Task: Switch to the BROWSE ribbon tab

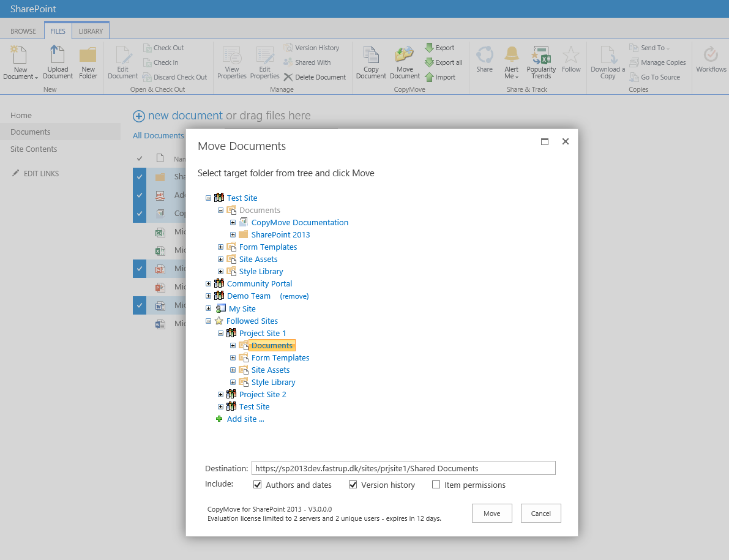Action: tap(23, 31)
